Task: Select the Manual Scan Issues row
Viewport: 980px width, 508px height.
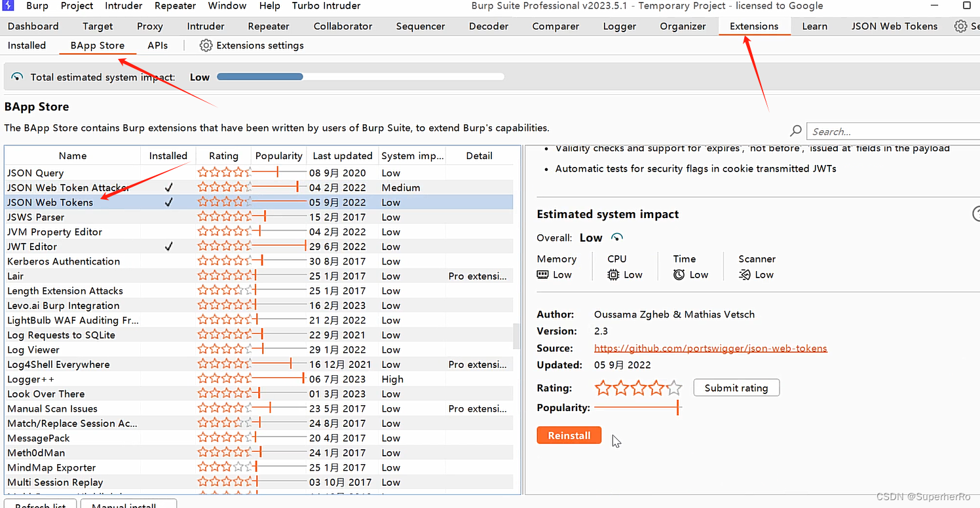Action: (x=259, y=408)
